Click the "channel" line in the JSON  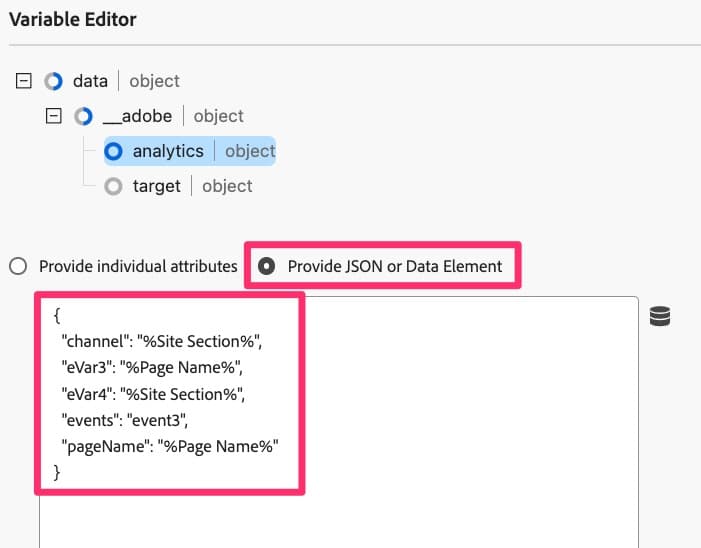click(160, 342)
